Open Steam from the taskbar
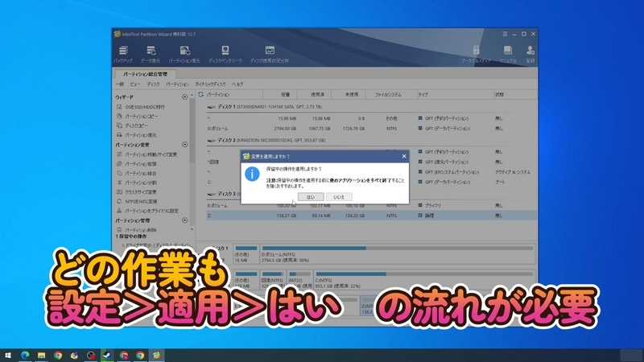This screenshot has width=644, height=362. point(108,356)
